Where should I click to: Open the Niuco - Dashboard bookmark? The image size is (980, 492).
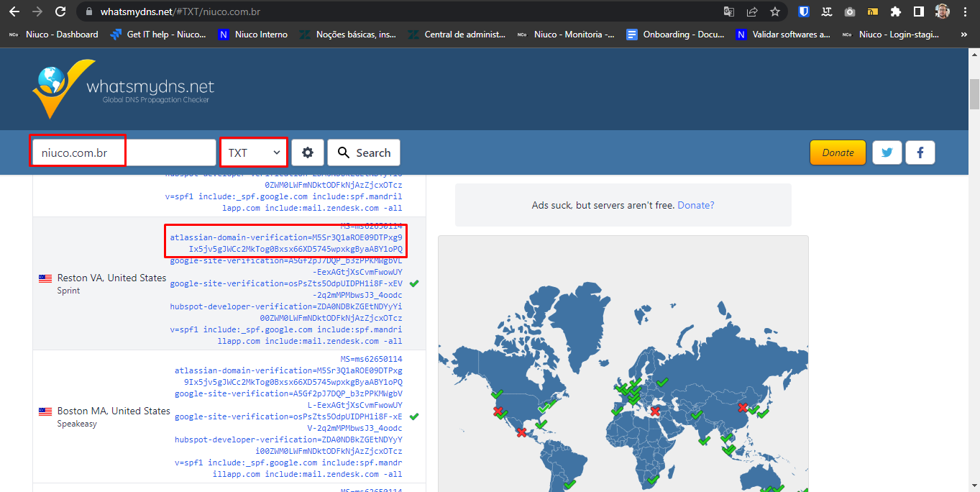[x=53, y=34]
